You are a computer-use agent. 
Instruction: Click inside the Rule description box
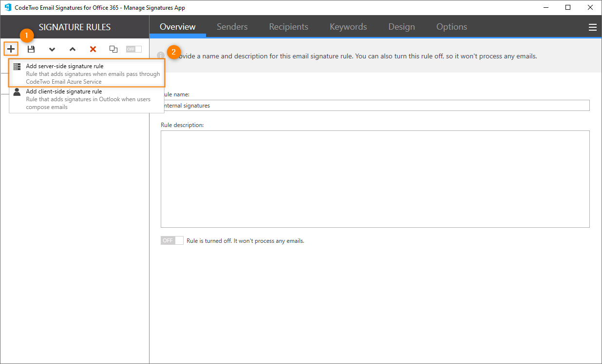(x=375, y=178)
